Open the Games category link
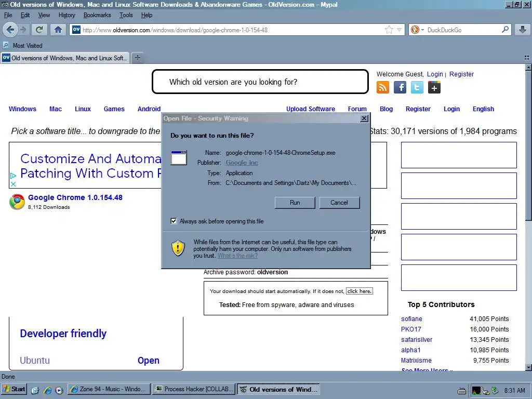Viewport: 532px width, 399px height. click(x=114, y=109)
